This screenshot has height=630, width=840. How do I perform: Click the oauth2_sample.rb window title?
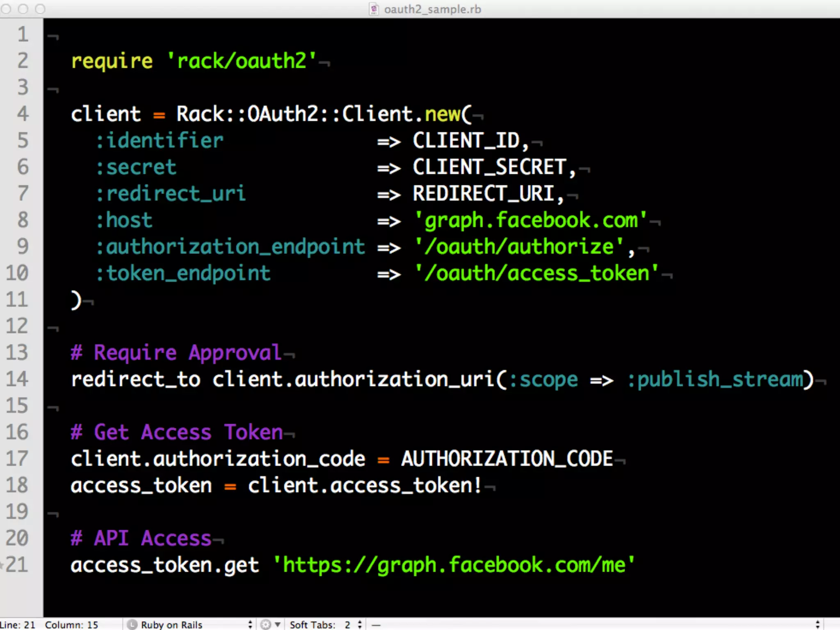432,9
